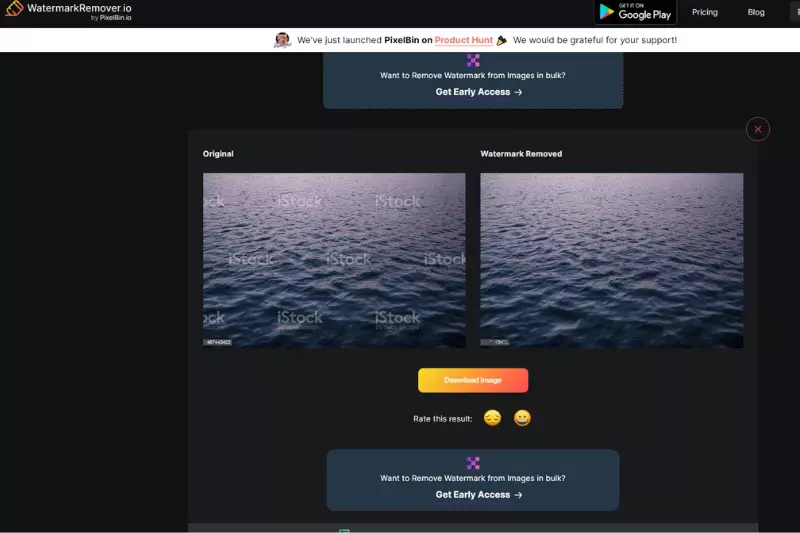Click 'by PixelBin.io' text in header
This screenshot has height=533, width=800.
pos(111,18)
